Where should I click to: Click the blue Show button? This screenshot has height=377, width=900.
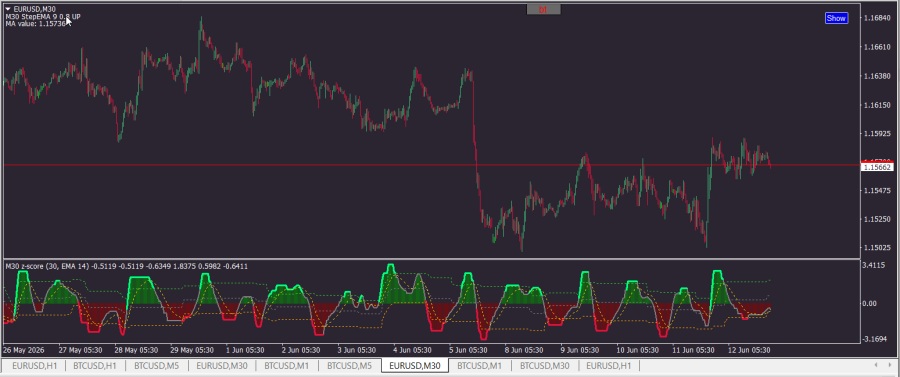point(836,18)
